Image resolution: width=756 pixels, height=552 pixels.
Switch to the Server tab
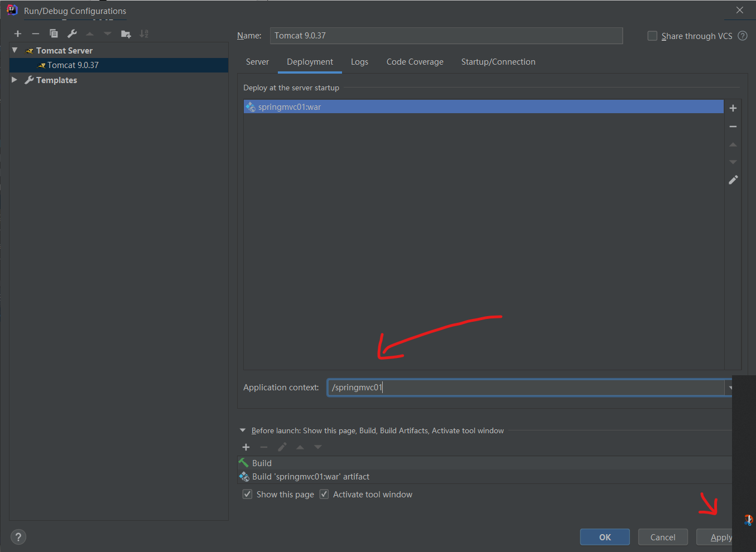[x=257, y=62]
